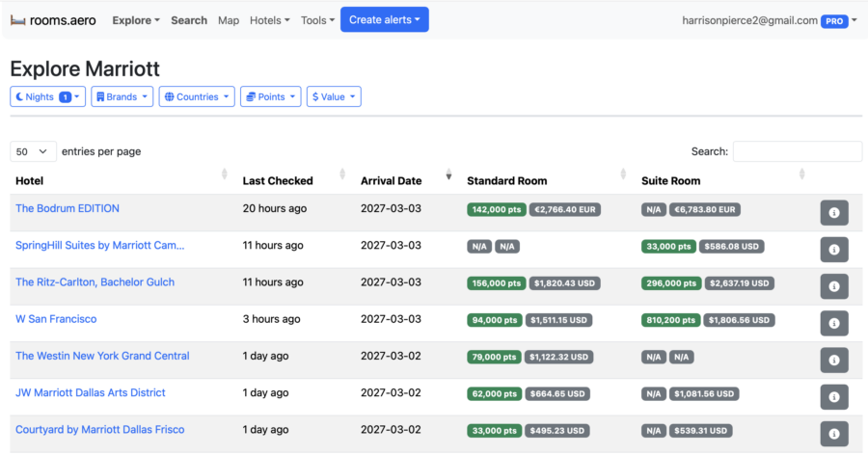Click the $495.23 USD price badge

tap(556, 431)
